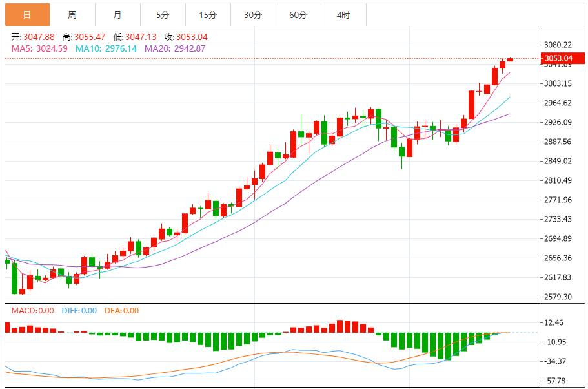Click the MA5: 3024.59 indicator label
The width and height of the screenshot is (588, 389).
[41, 48]
